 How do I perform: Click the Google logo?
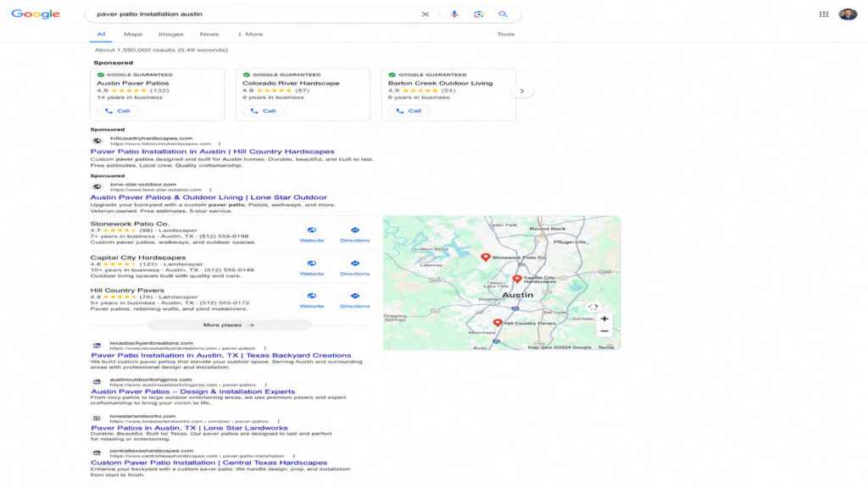(36, 14)
